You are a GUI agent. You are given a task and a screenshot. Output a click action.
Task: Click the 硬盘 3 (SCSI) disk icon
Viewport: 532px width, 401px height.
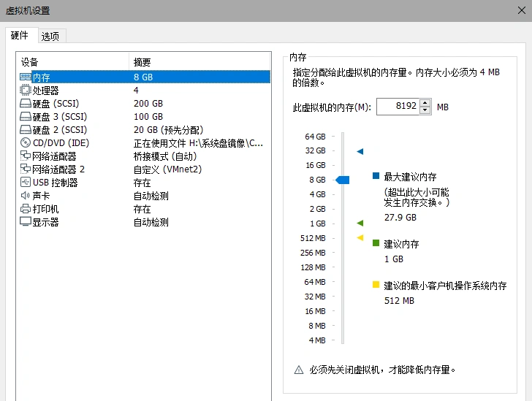click(x=26, y=116)
